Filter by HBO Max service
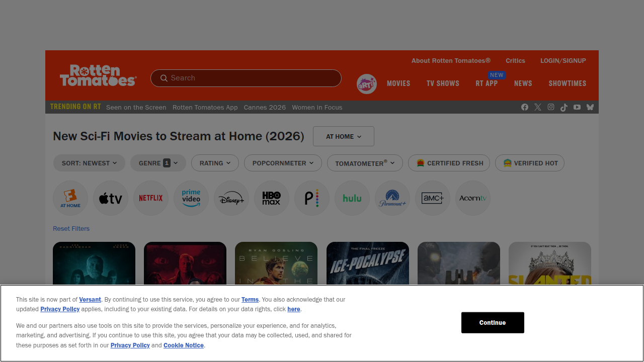The image size is (644, 362). point(272,198)
